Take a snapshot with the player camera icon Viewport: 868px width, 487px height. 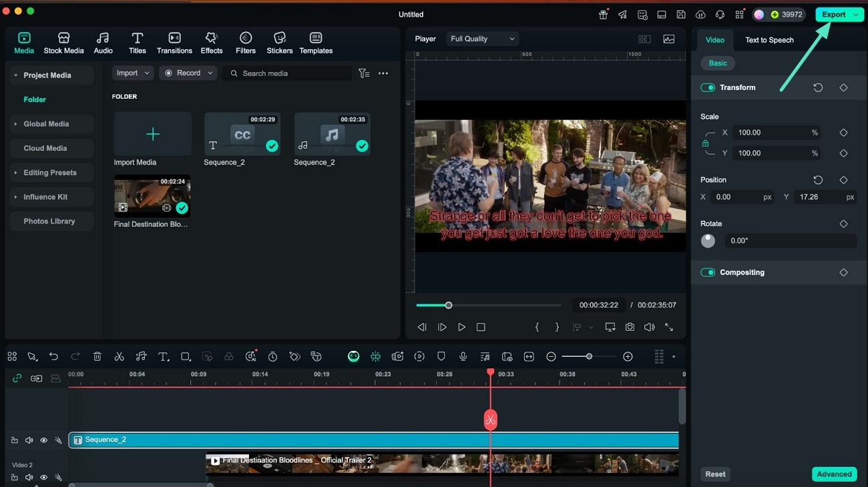(x=630, y=327)
